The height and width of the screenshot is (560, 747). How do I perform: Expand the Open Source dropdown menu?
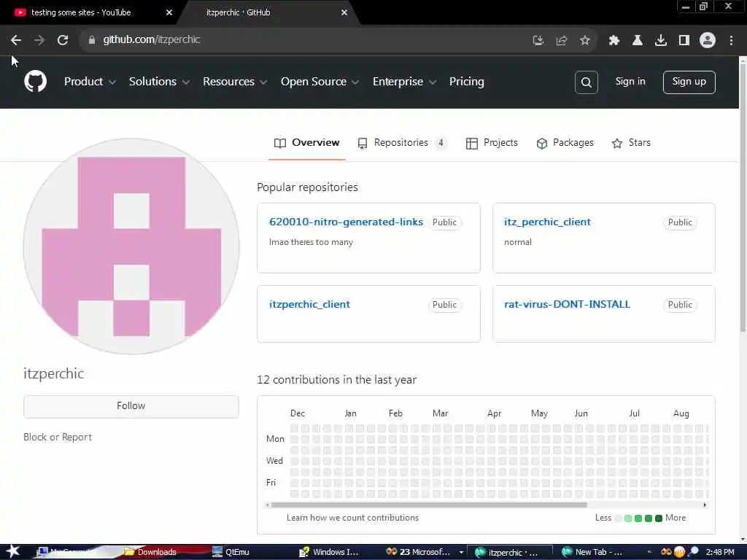coord(320,82)
